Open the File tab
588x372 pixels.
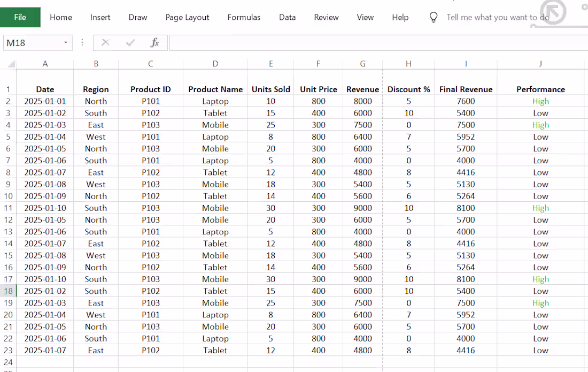(20, 17)
